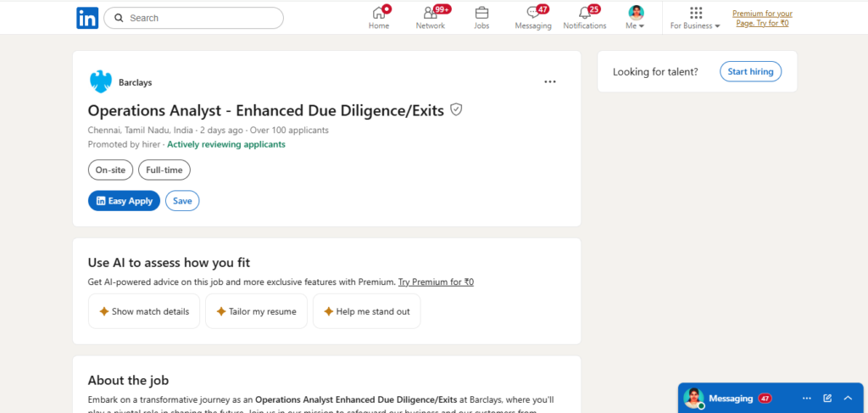
Task: Go to the Jobs briefcase icon
Action: point(481,13)
